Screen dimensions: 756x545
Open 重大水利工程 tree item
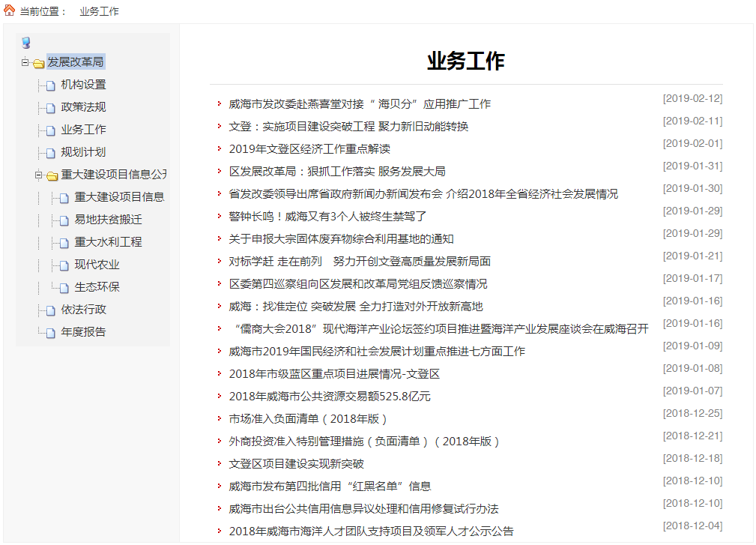click(x=108, y=242)
